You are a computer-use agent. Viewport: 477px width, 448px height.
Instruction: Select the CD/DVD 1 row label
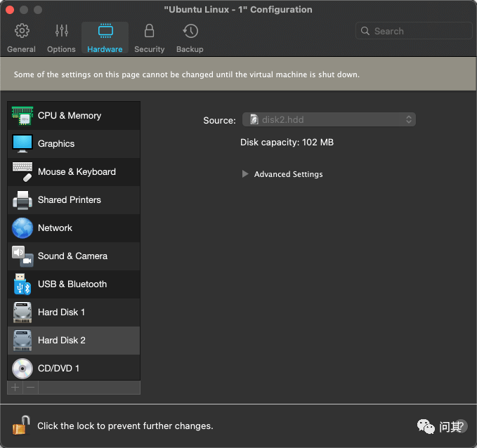pyautogui.click(x=58, y=369)
